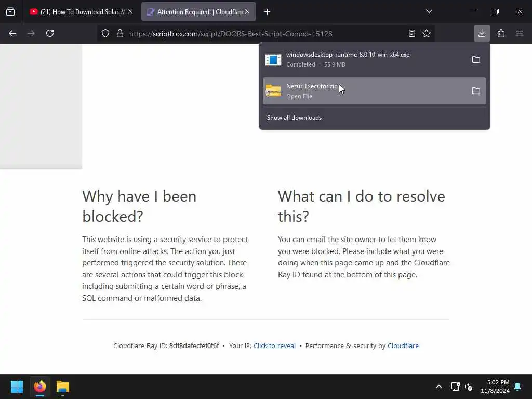Click the muted volume tray icon
532x399 pixels.
tap(469, 387)
